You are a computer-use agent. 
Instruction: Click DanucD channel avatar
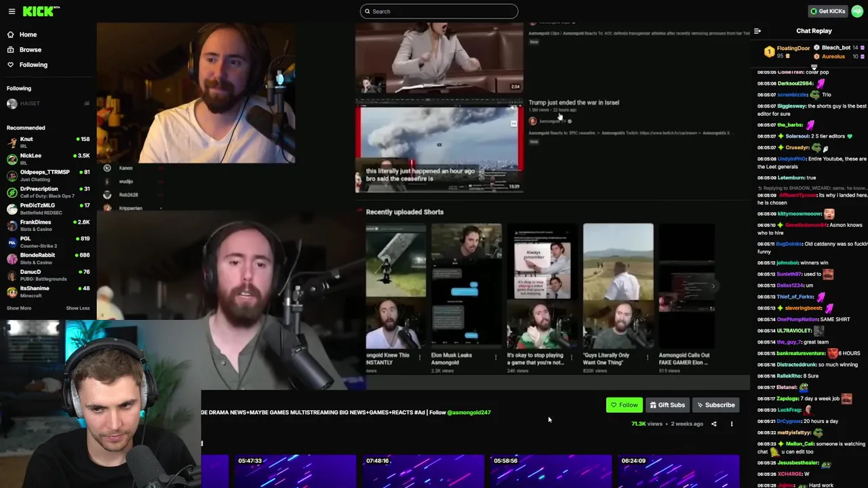12,274
